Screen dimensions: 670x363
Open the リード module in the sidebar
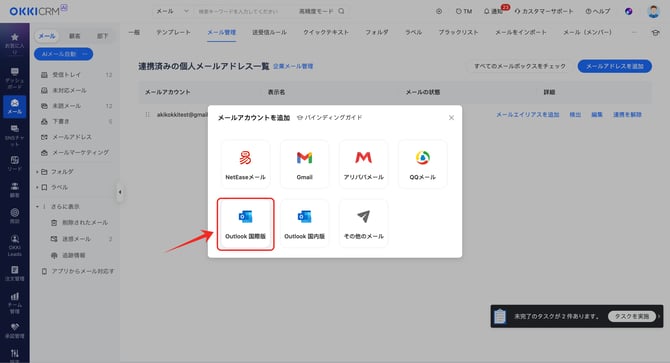point(15,164)
